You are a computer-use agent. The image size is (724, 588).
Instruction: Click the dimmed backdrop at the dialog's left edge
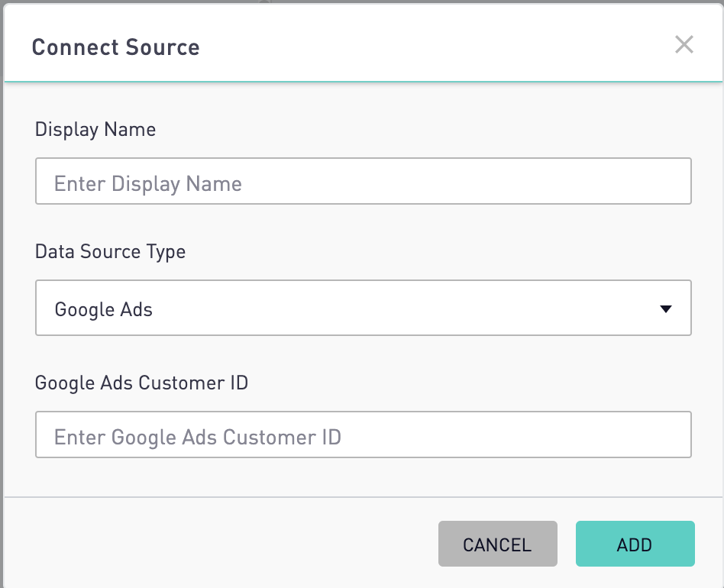2,296
